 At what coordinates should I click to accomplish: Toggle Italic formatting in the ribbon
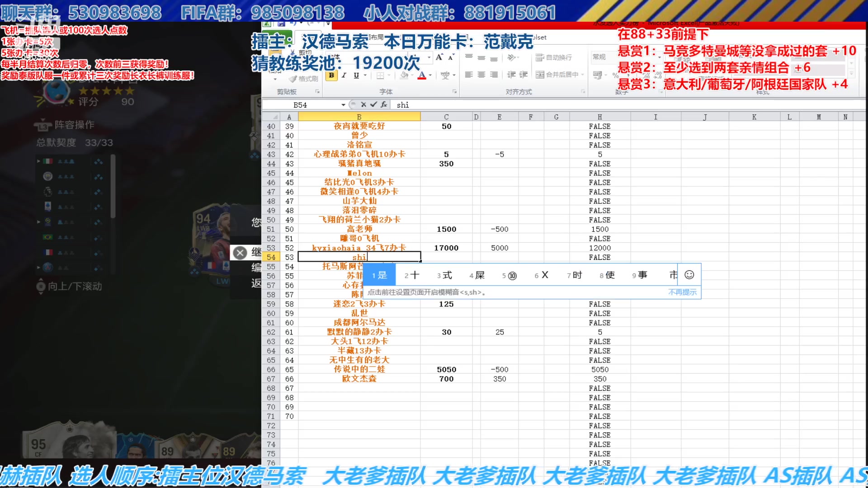344,75
